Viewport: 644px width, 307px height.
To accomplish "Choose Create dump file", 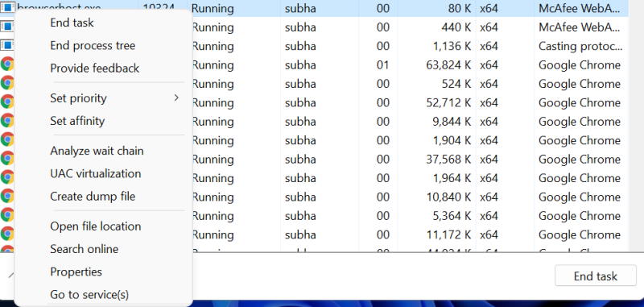I will coord(93,197).
